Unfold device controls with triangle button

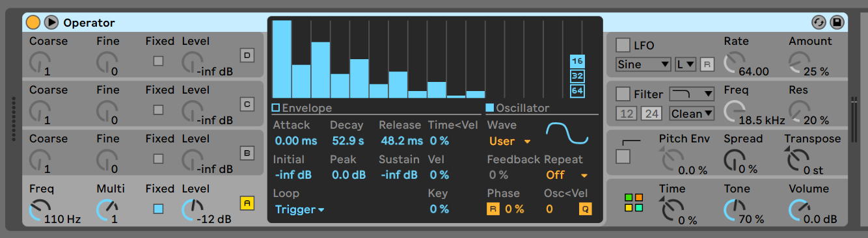(x=51, y=23)
